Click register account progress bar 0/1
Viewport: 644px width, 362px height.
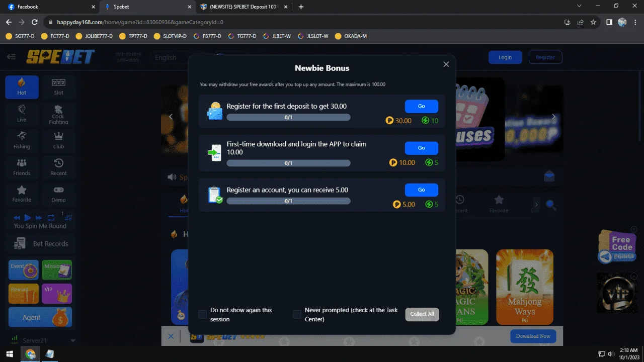click(288, 201)
